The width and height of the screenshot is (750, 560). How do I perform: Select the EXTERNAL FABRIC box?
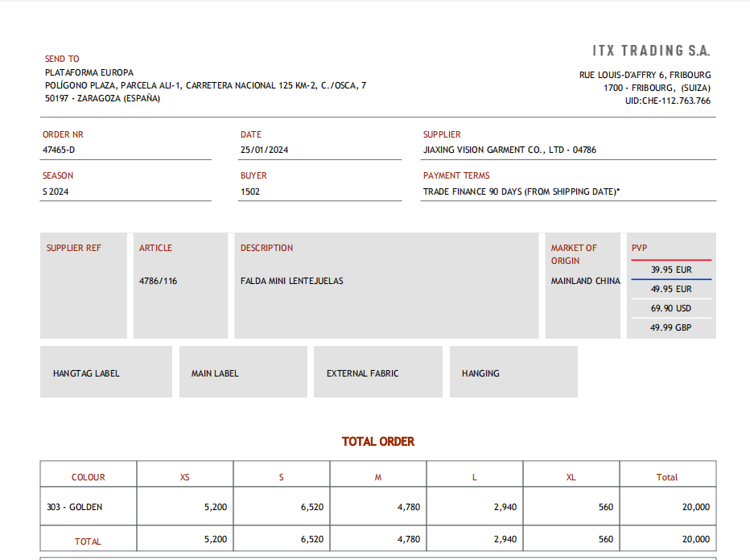(x=377, y=373)
